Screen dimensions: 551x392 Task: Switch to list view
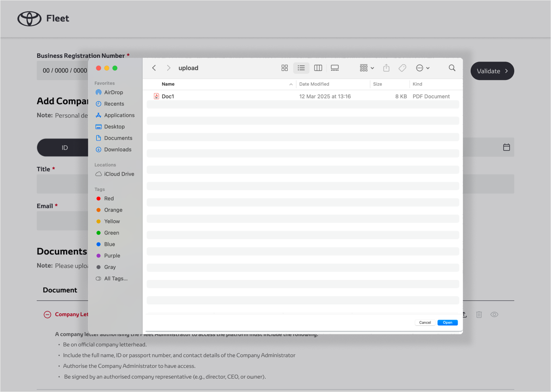point(301,68)
